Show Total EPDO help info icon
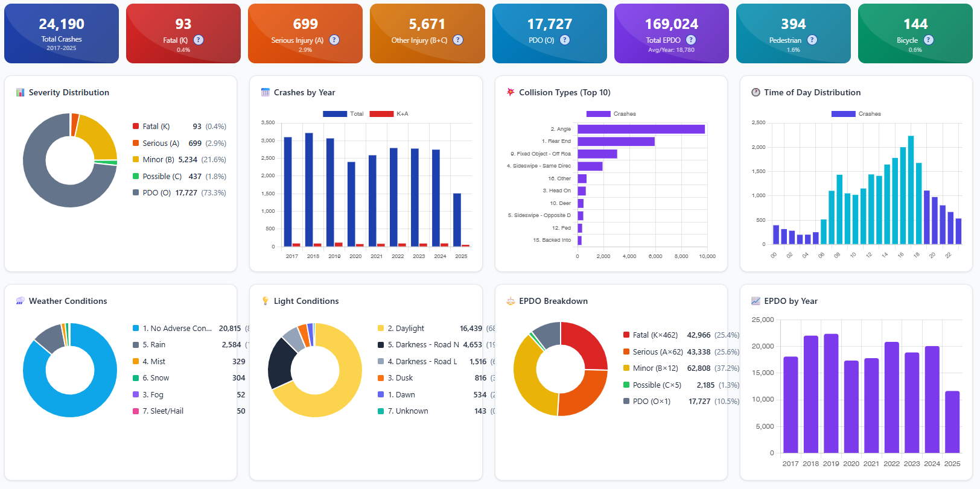Screen dimensions: 980x489 coord(691,40)
